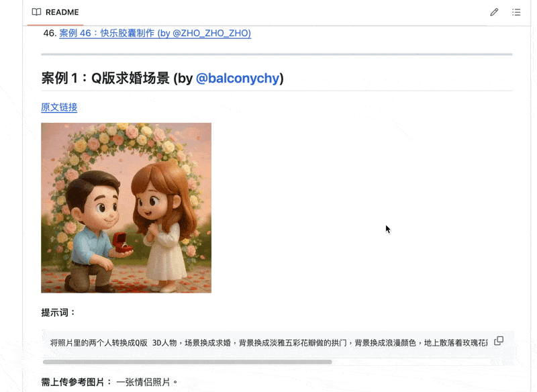
Task: Click the code block horizontal scrollbar
Action: tap(187, 362)
